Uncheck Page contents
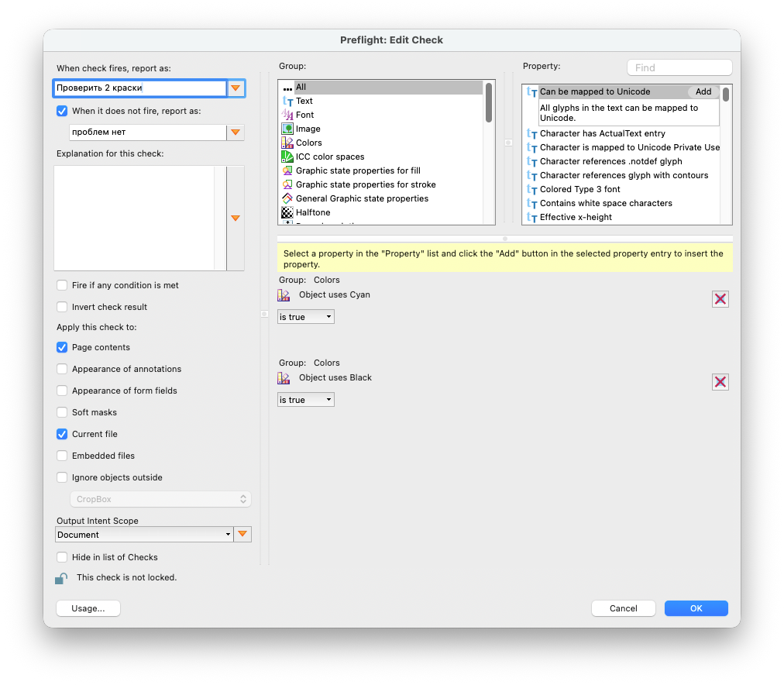 [62, 347]
